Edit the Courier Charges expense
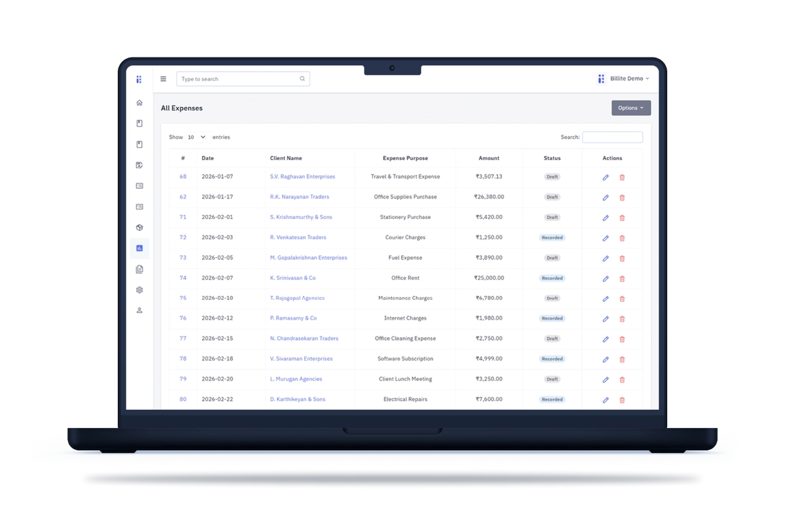Image resolution: width=785 pixels, height=532 pixels. click(x=606, y=238)
